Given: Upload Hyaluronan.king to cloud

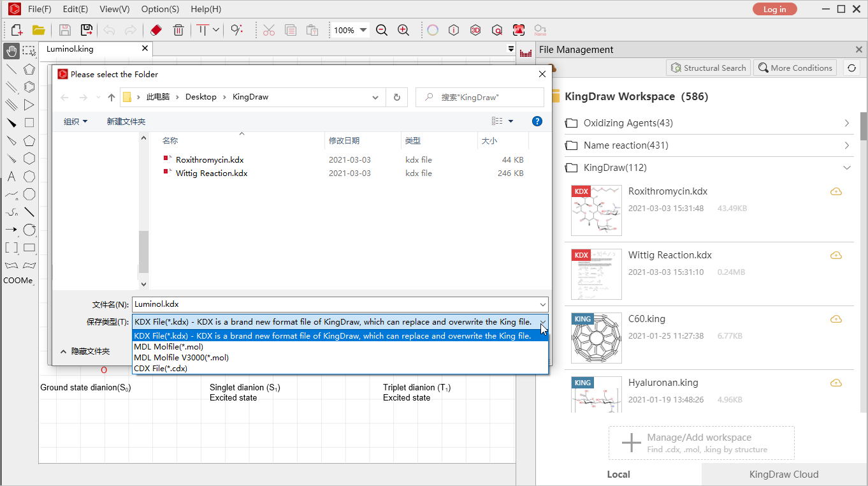Looking at the screenshot, I should 836,383.
